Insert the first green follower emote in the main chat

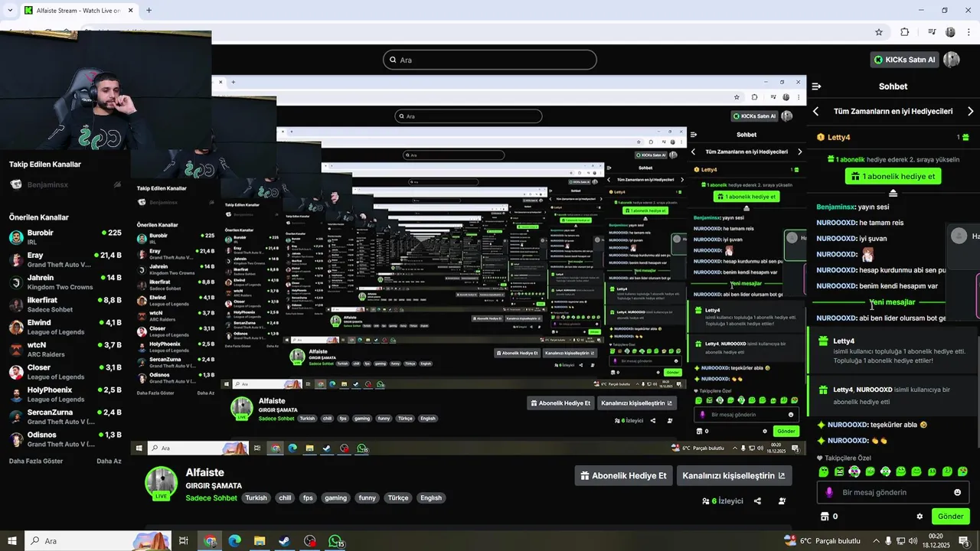click(x=823, y=471)
